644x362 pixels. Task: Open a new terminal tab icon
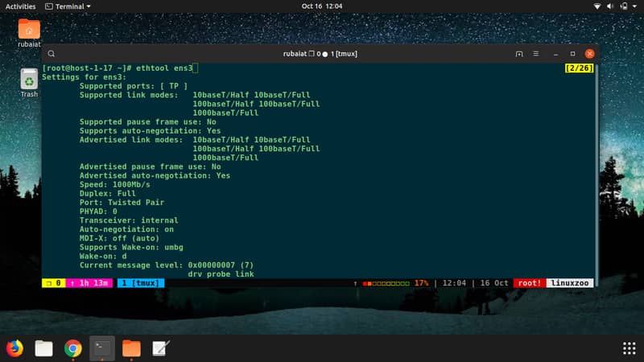(519, 54)
